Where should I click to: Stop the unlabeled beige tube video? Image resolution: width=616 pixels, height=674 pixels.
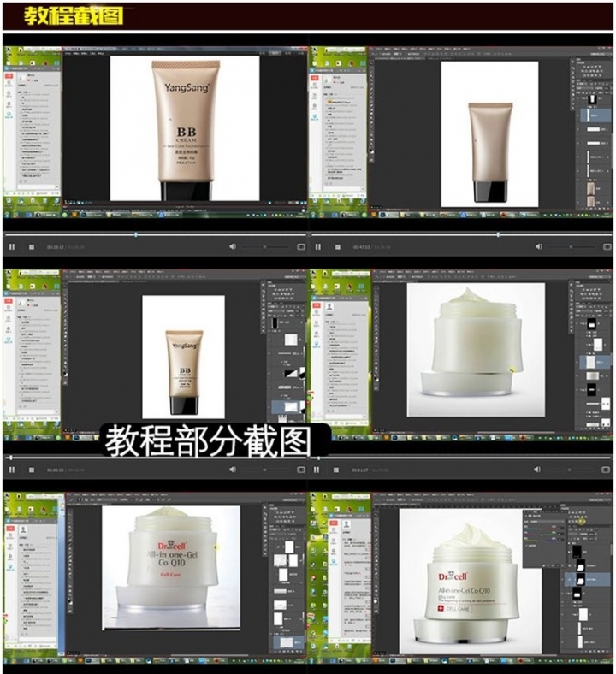tap(338, 246)
